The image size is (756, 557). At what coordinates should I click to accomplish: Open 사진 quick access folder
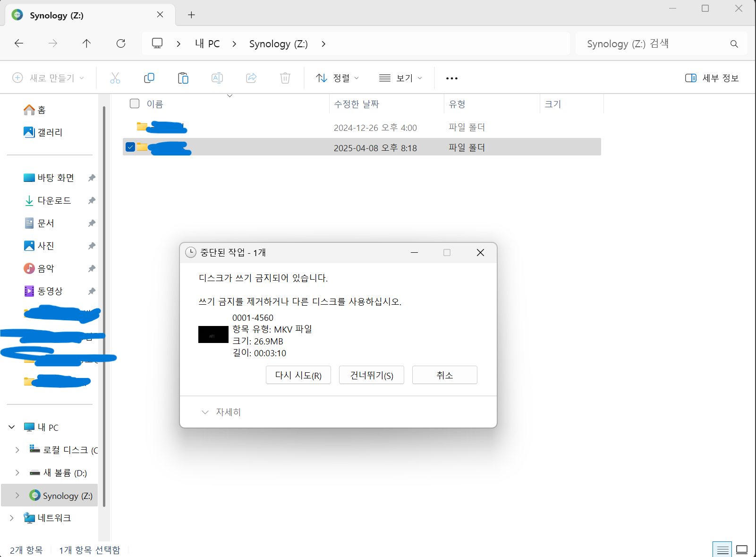pyautogui.click(x=39, y=246)
